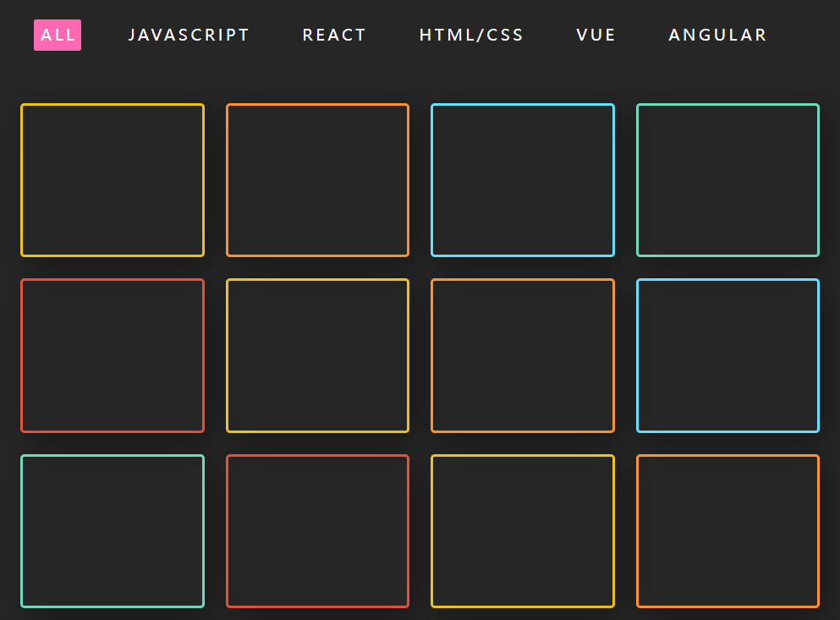The height and width of the screenshot is (620, 840).
Task: Open the teal-bordered card beside the cyan one
Action: 727,179
